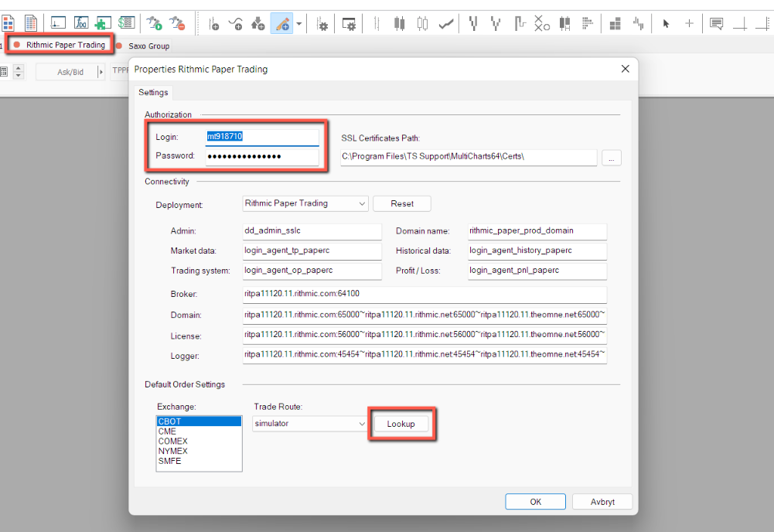Screen dimensions: 774x532
Task: Click the Domain name field
Action: click(x=537, y=231)
